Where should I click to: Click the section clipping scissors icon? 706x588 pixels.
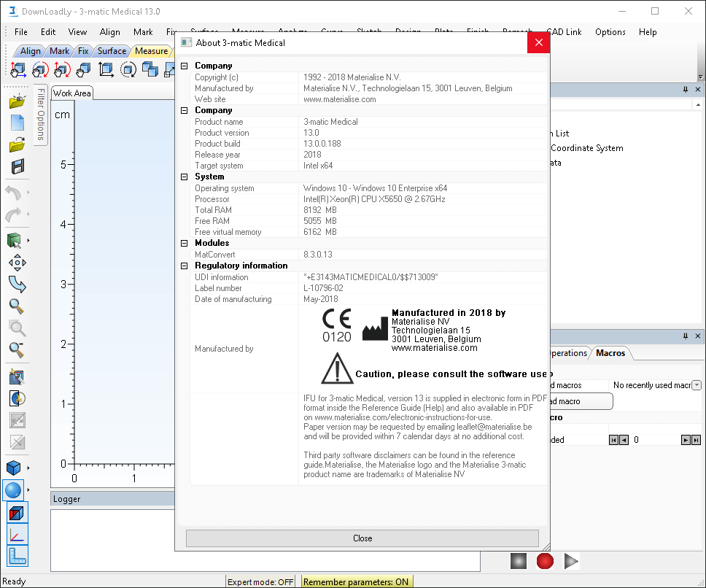(17, 398)
